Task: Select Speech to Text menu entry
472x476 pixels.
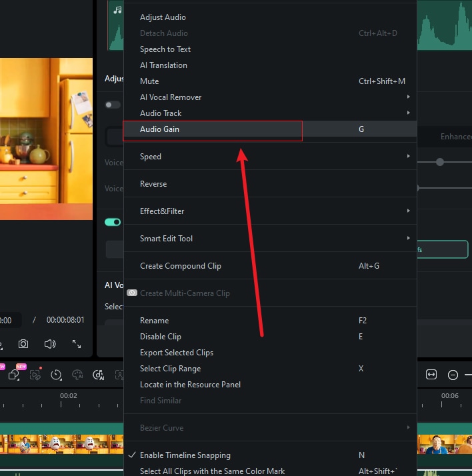Action: (x=270, y=49)
